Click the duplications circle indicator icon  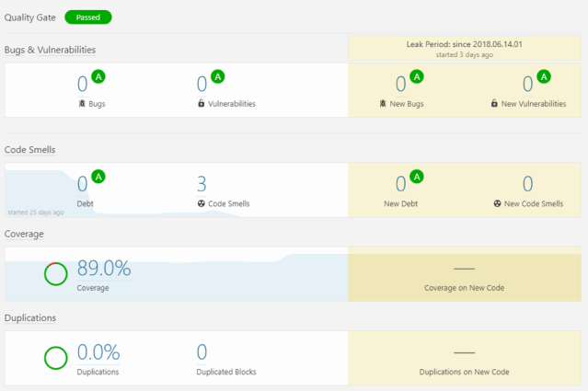coord(56,357)
